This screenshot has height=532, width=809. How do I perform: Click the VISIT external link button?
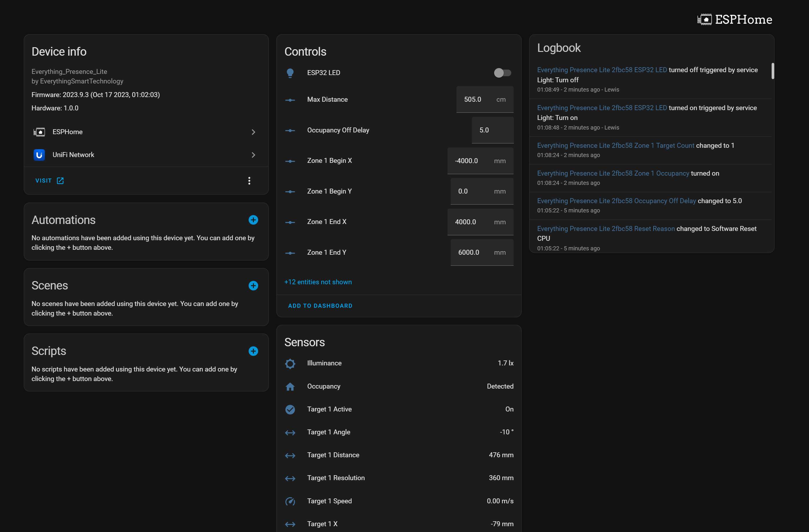pos(49,181)
